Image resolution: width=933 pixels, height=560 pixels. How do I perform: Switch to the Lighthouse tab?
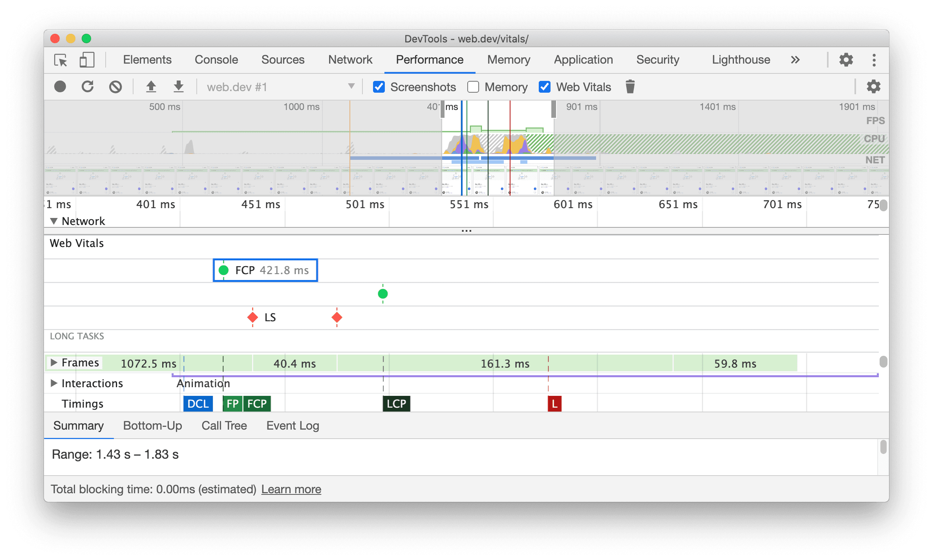coord(741,60)
